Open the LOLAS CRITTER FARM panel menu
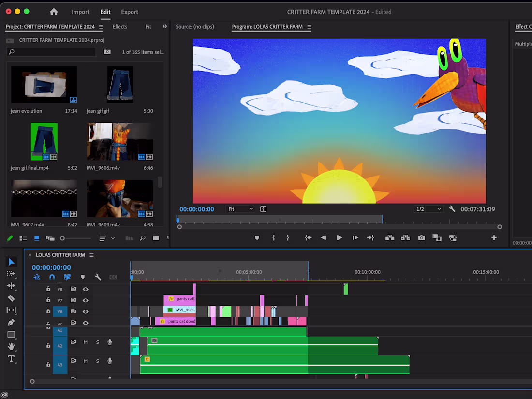Screen dimensions: 532x399 91,255
